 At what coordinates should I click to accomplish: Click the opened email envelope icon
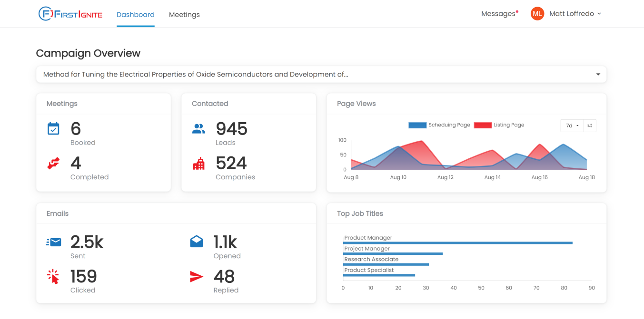click(x=196, y=242)
